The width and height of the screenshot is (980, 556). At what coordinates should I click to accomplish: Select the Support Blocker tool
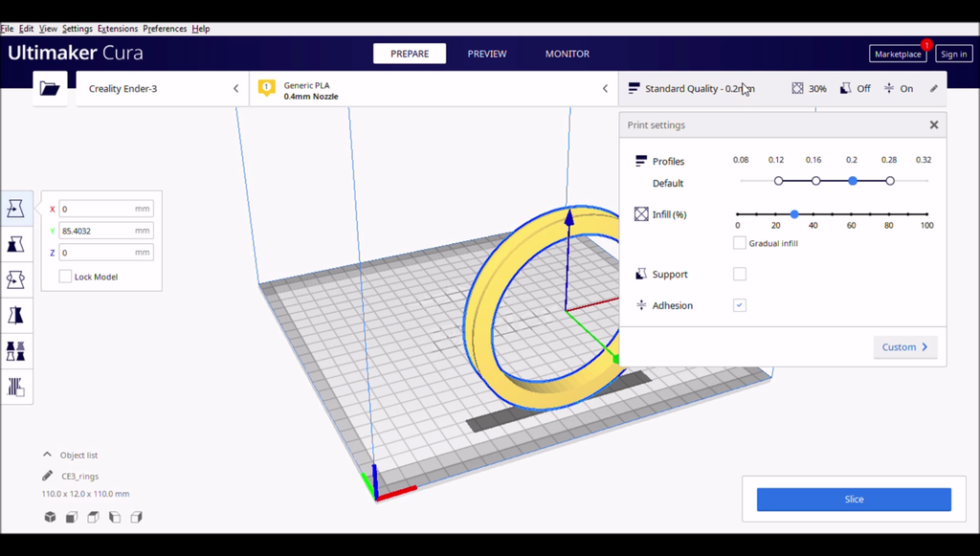pyautogui.click(x=15, y=387)
